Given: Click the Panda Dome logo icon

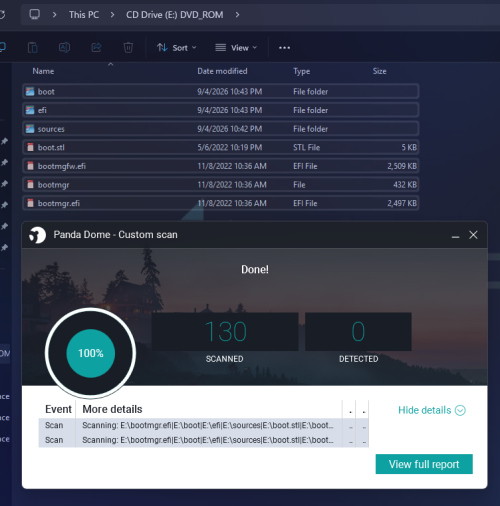Looking at the screenshot, I should (37, 235).
